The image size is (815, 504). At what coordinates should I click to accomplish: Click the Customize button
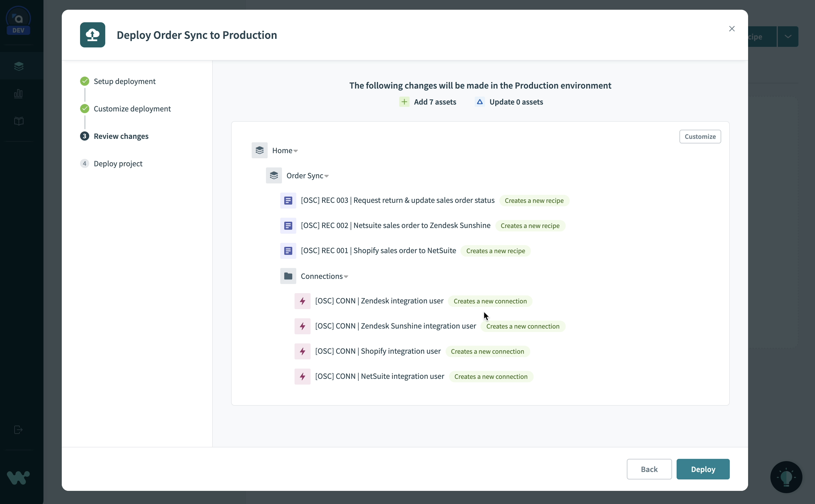pyautogui.click(x=700, y=136)
